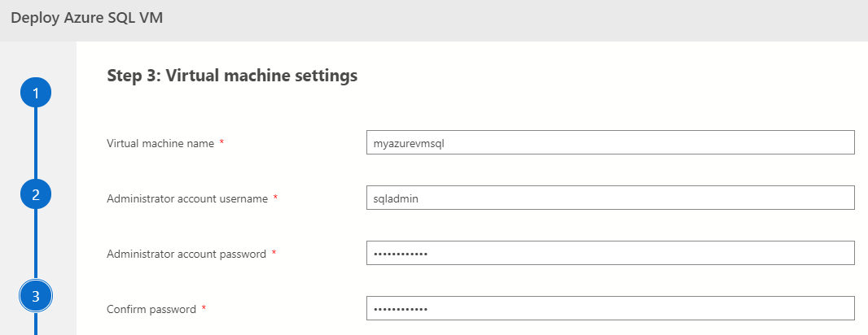Click required marker beside Administrator account password
The image size is (868, 335).
pos(274,254)
